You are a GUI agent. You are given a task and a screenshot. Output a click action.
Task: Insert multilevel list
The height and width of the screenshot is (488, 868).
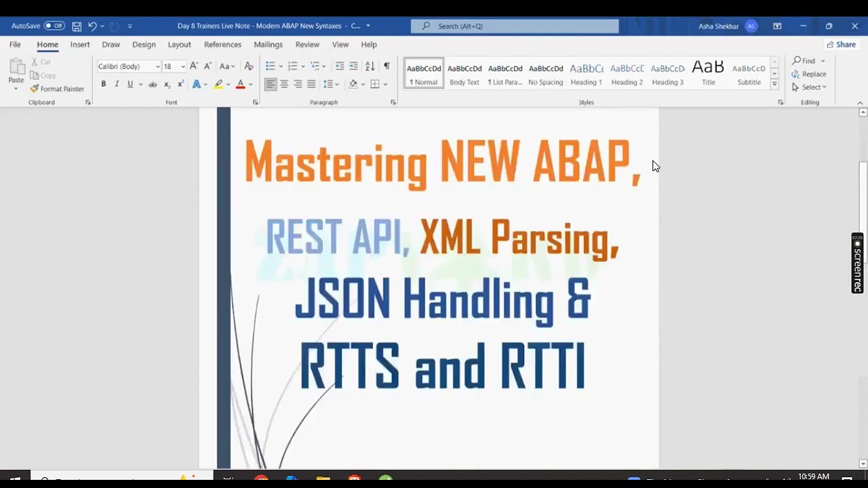coord(315,66)
